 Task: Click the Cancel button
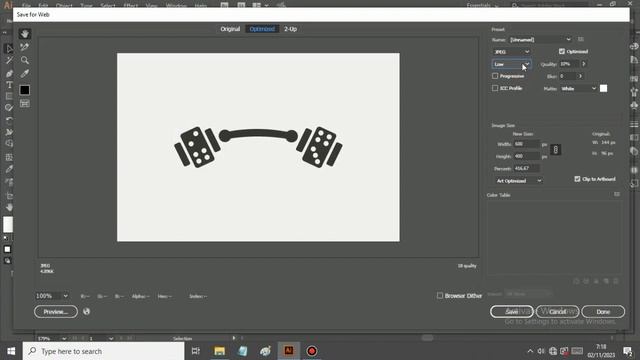point(558,311)
